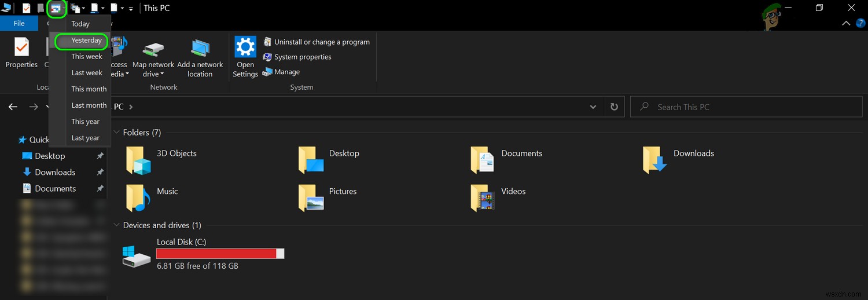Screen dimensions: 868x300
Task: Open the blue Help question mark icon
Action: pos(860,23)
